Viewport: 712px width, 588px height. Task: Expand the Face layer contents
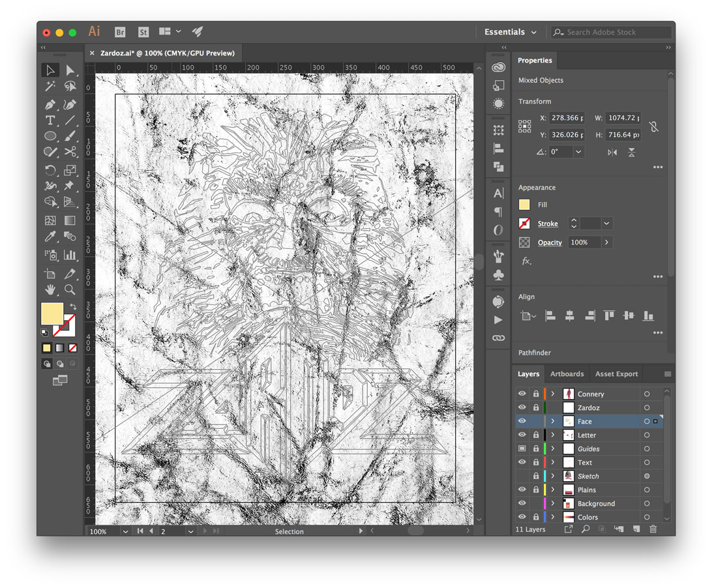pos(553,421)
